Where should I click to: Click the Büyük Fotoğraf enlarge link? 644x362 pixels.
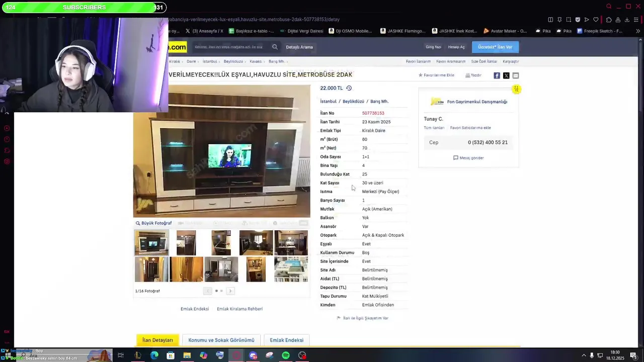153,223
